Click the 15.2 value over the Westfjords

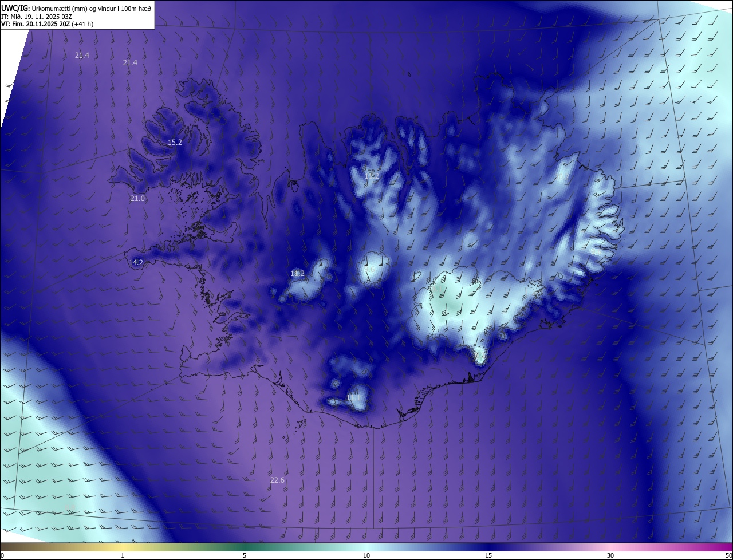click(x=175, y=142)
